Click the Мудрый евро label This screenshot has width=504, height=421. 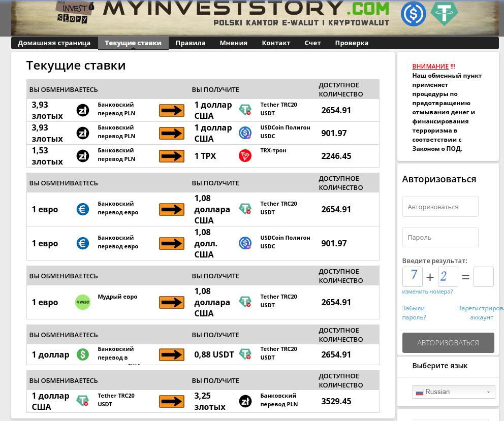117,297
